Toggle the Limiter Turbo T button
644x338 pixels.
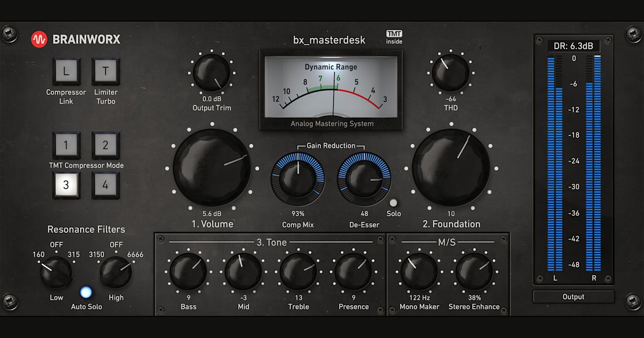coord(106,71)
